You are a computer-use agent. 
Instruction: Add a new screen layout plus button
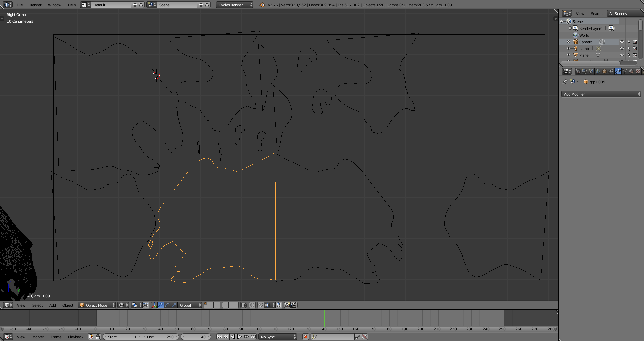click(135, 5)
